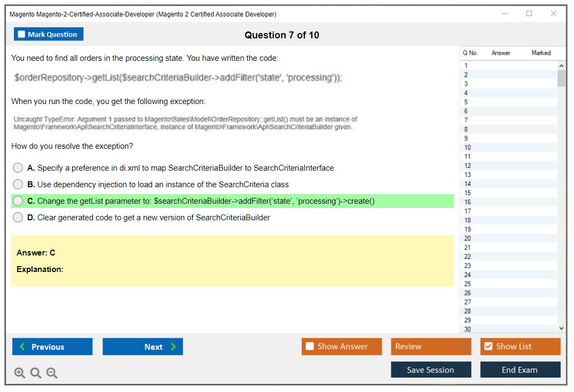Uncheck the Show List checkbox
The height and width of the screenshot is (392, 574).
[x=488, y=347]
